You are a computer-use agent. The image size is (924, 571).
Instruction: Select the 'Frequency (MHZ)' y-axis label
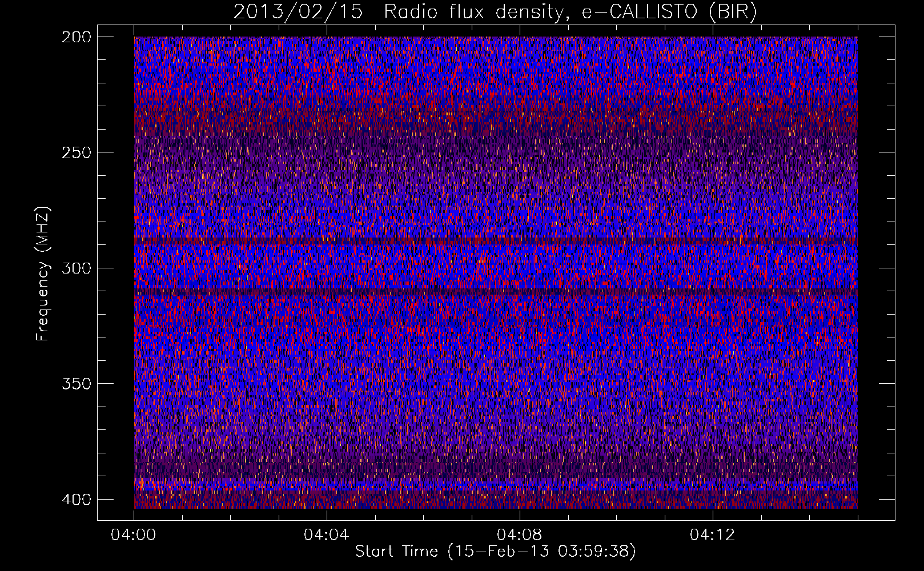click(x=43, y=274)
